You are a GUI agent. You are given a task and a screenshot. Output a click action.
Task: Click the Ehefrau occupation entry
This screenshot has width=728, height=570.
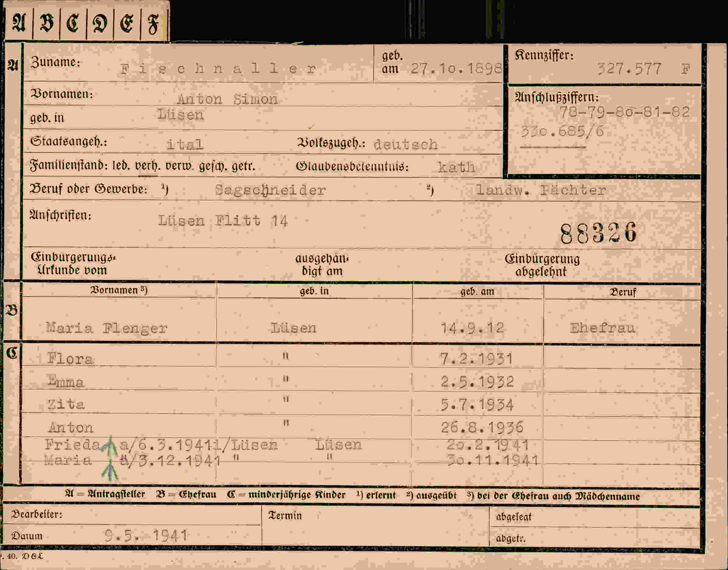point(602,328)
